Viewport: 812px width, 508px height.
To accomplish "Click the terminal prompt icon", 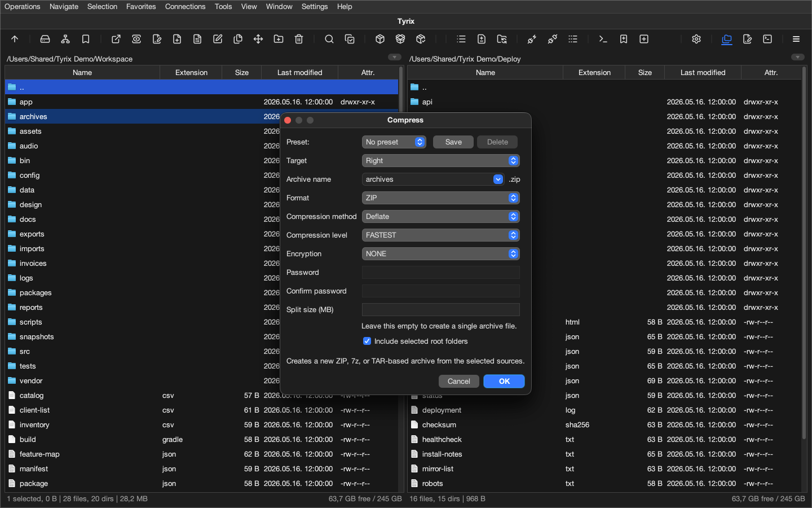I will 603,39.
